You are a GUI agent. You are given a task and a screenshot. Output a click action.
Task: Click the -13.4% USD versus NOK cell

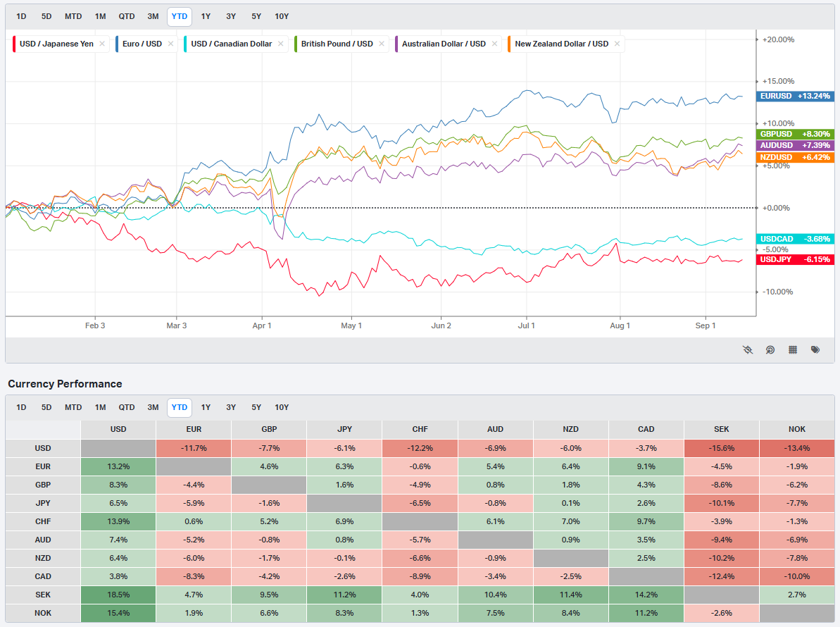[797, 448]
